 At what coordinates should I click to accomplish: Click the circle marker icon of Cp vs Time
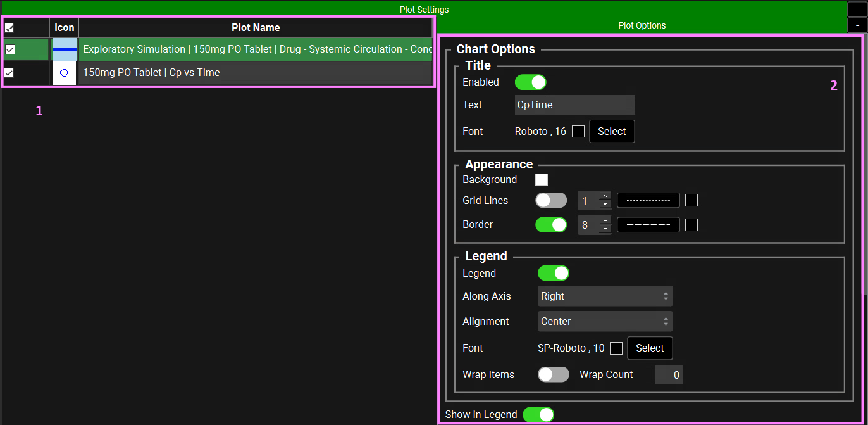64,73
